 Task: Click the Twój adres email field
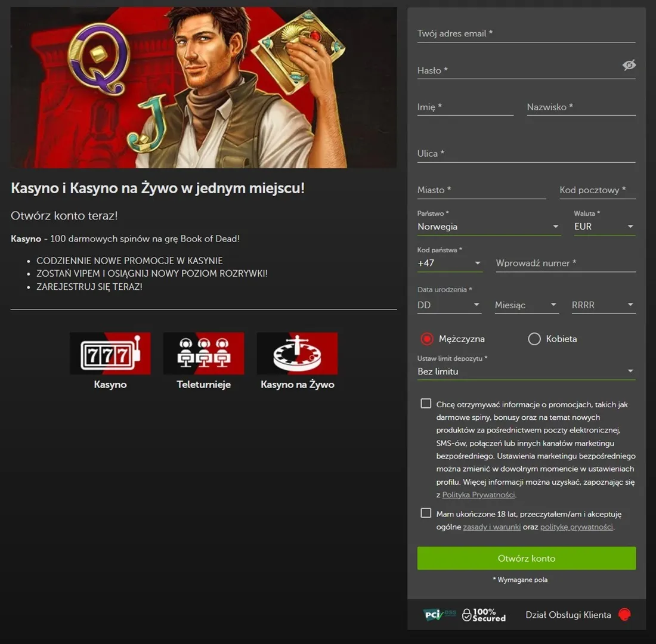pyautogui.click(x=527, y=33)
